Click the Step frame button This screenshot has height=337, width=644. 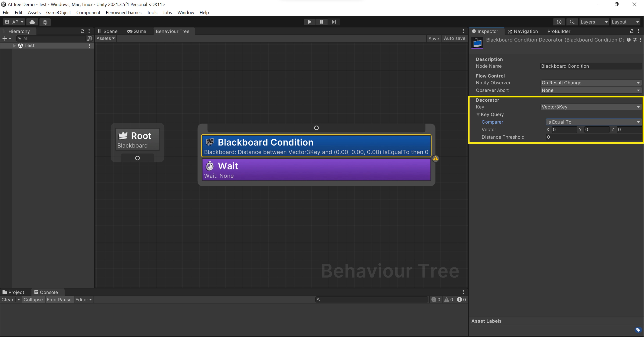[334, 22]
